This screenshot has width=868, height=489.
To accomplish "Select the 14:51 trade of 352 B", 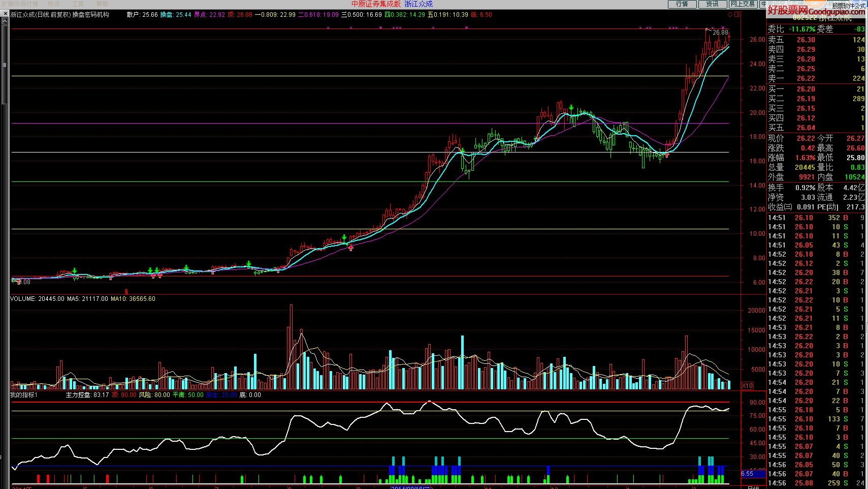I will point(816,218).
